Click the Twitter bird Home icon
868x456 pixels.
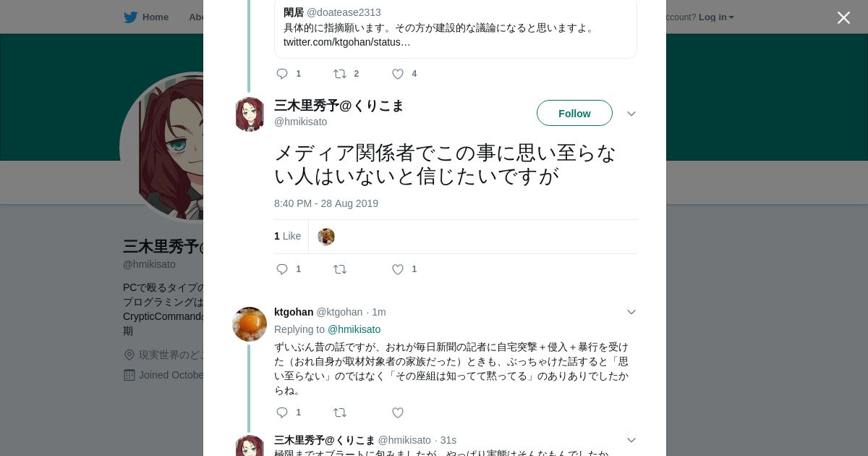click(x=130, y=17)
